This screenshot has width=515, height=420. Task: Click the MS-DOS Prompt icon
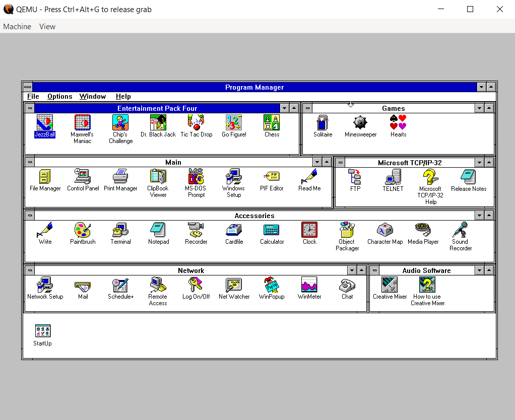click(x=196, y=176)
